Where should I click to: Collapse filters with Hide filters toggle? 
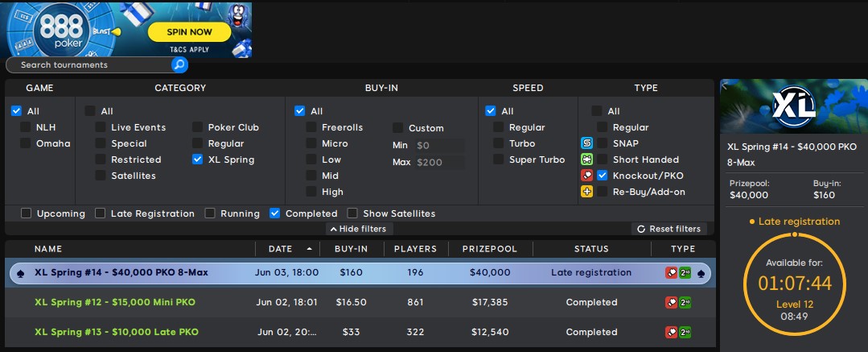358,229
